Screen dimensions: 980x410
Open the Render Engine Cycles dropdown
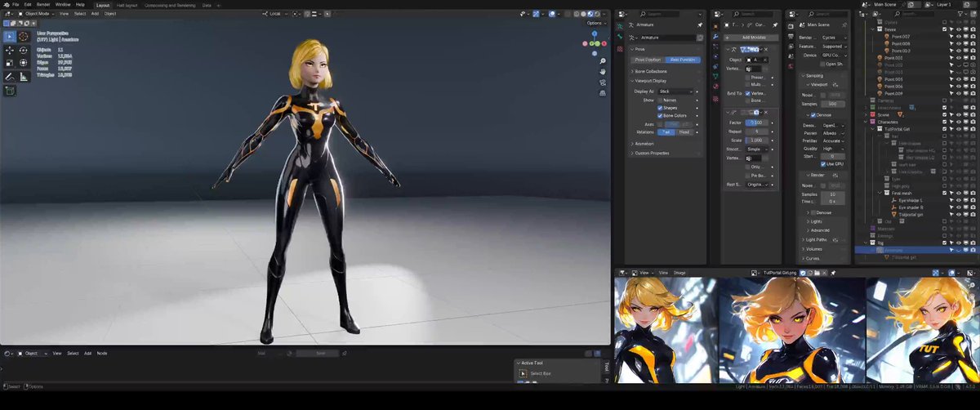click(x=833, y=38)
